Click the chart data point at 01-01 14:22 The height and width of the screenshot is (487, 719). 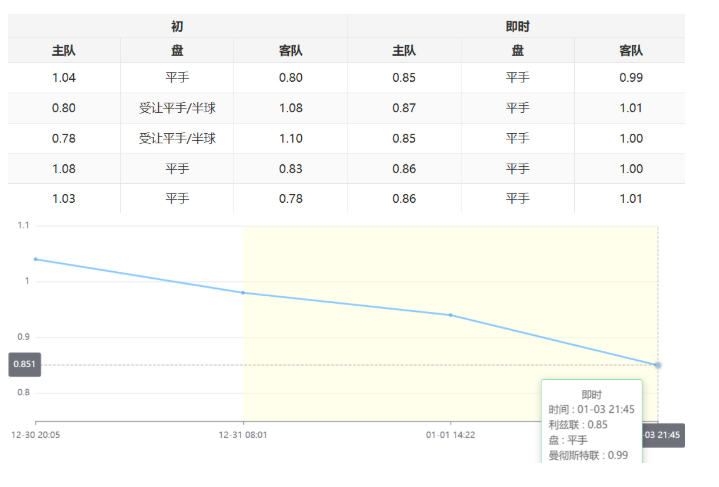coord(451,315)
